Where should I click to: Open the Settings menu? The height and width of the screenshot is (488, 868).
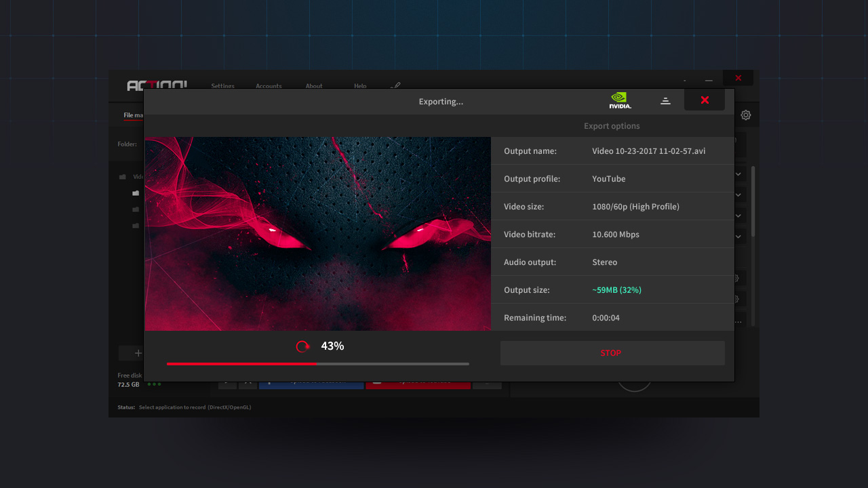coord(222,86)
